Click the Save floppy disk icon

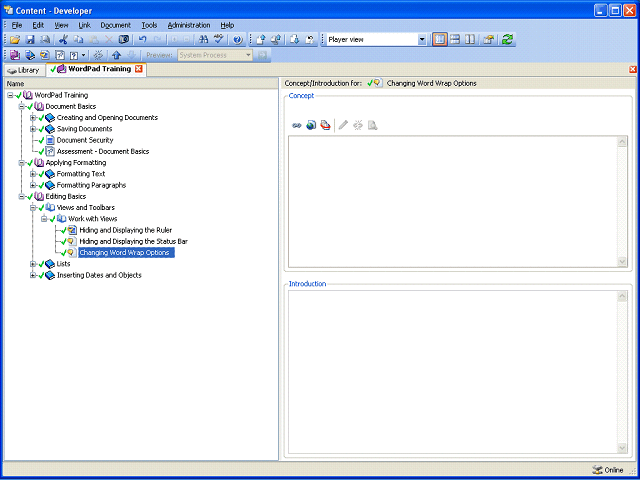click(x=31, y=40)
